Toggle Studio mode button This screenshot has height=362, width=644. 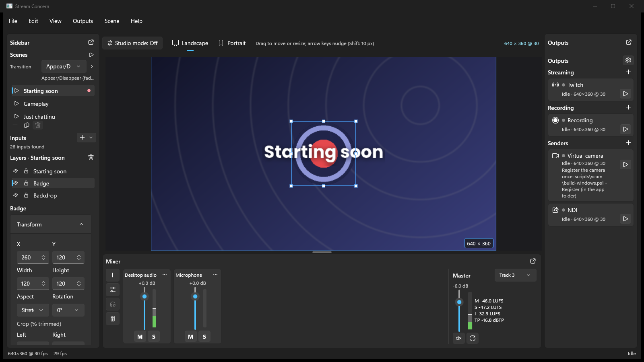coord(132,43)
